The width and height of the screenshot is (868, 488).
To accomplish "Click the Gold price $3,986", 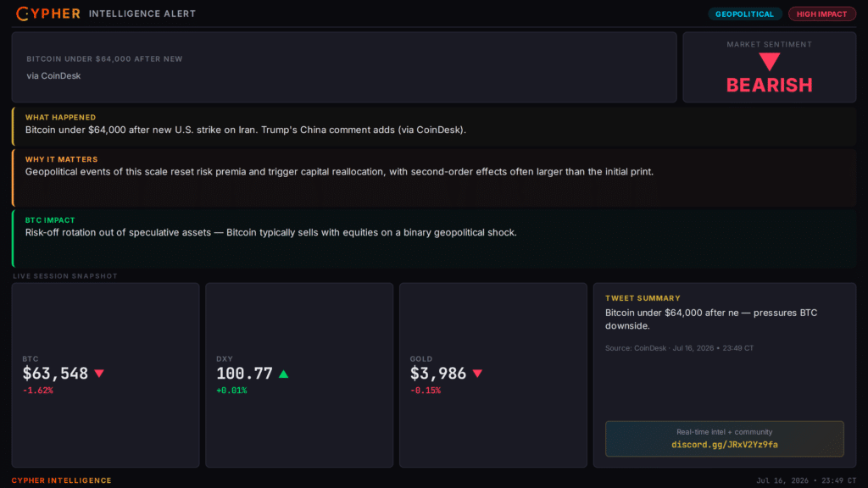I will tap(438, 374).
